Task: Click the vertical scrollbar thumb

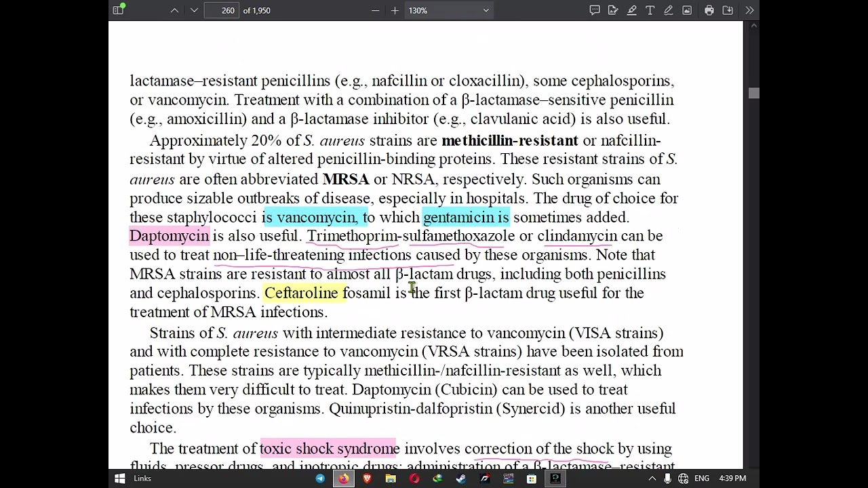Action: point(753,94)
